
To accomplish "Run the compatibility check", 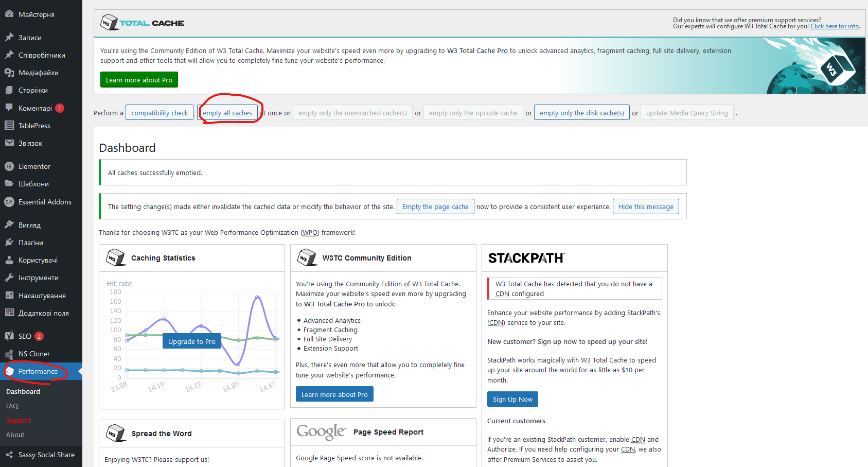I will pos(160,113).
